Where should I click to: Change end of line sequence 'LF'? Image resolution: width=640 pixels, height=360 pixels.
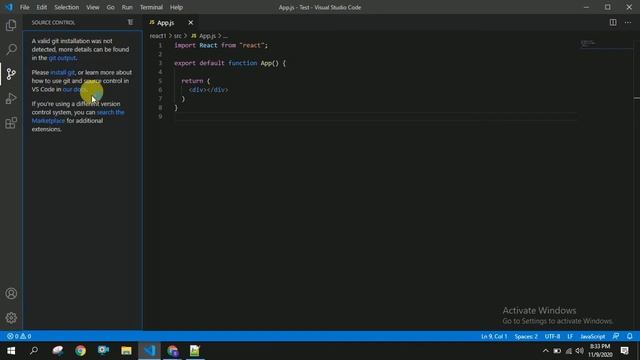pyautogui.click(x=570, y=336)
